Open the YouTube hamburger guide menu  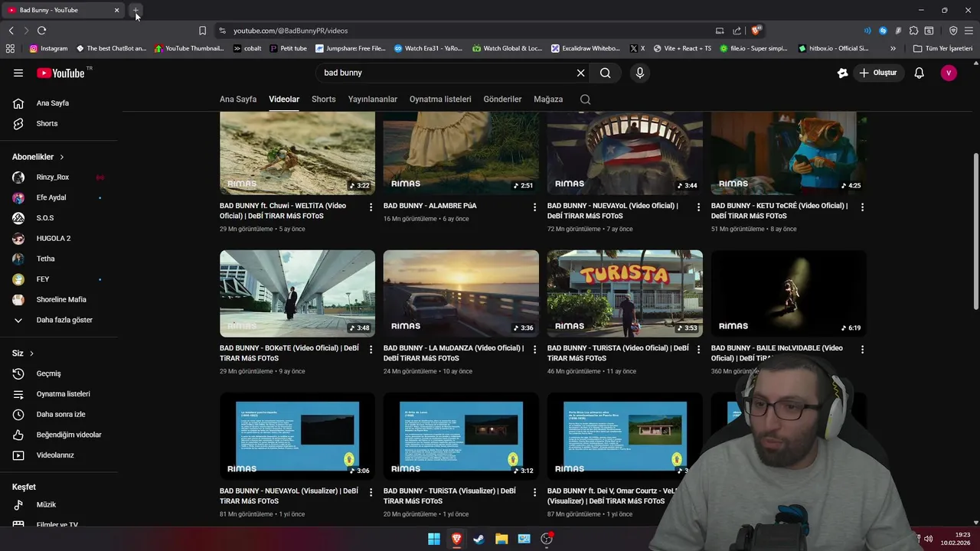coord(18,73)
